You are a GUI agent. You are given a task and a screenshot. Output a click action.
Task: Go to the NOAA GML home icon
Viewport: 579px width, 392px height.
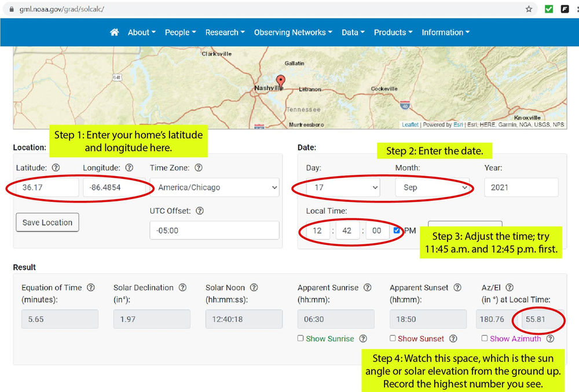[115, 32]
